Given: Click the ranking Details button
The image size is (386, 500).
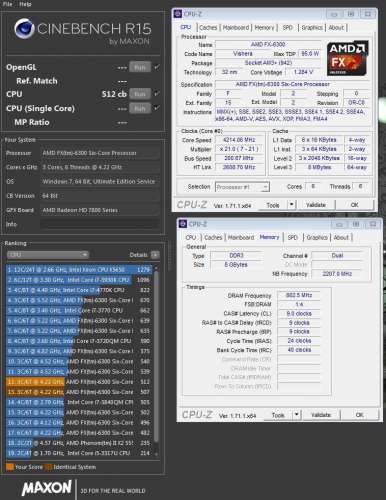Looking at the screenshot, I should point(155,255).
